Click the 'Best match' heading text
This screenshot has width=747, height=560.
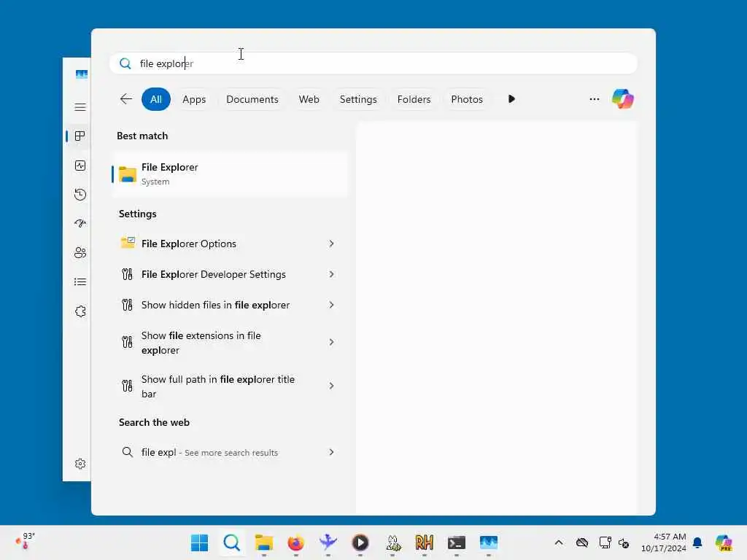[x=142, y=136]
